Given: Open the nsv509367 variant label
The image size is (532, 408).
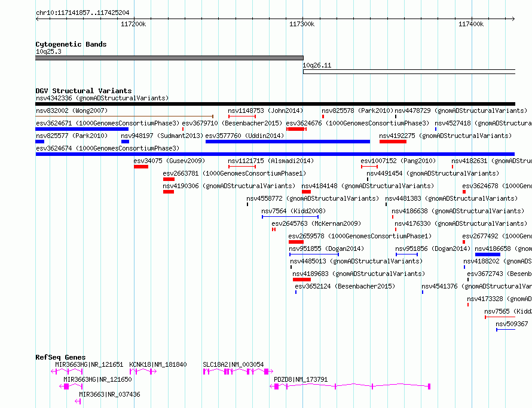Looking at the screenshot, I should click(x=512, y=324).
